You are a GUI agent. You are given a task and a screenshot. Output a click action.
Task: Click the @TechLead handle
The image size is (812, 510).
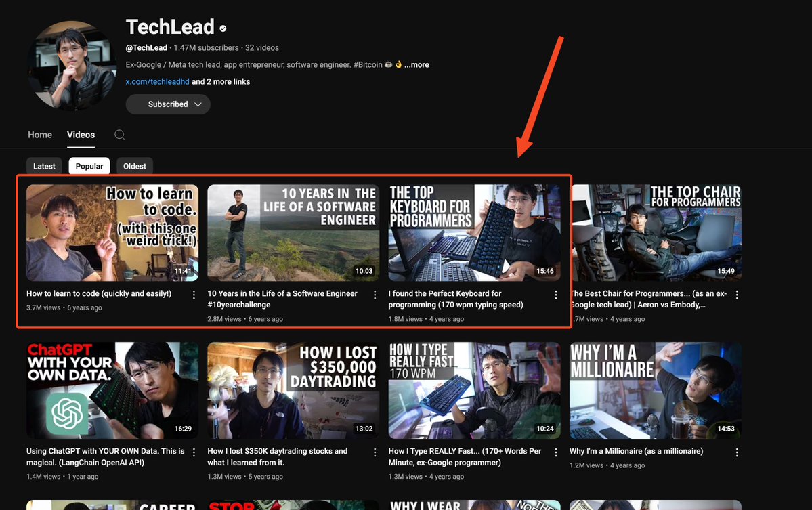click(x=146, y=47)
